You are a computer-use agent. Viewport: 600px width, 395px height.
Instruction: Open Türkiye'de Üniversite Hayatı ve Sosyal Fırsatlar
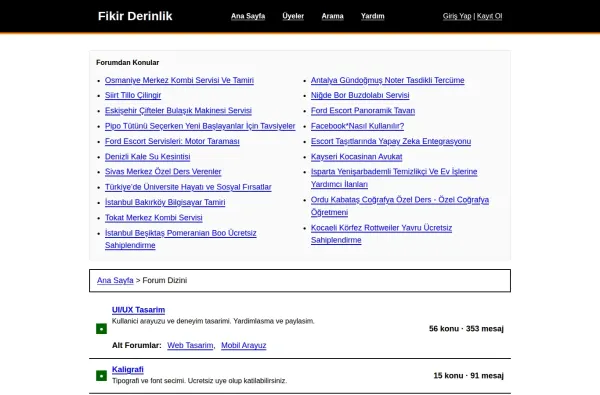[x=188, y=187]
